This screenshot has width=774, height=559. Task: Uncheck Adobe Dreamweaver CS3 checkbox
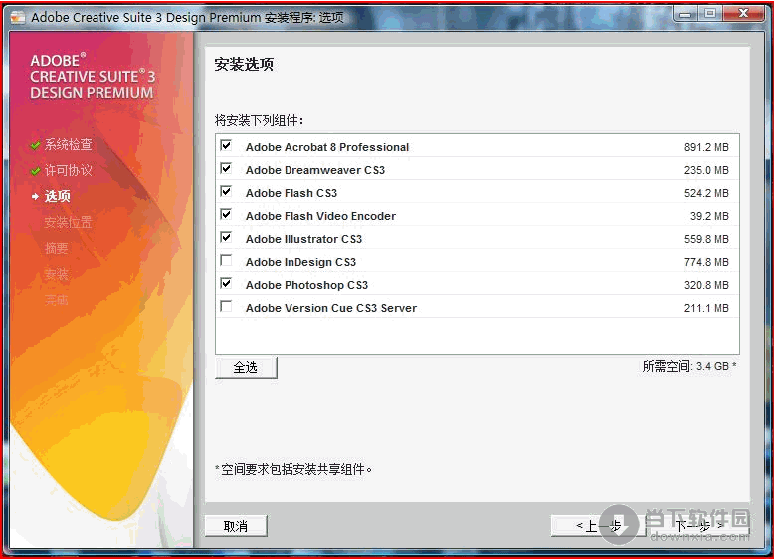click(x=226, y=168)
